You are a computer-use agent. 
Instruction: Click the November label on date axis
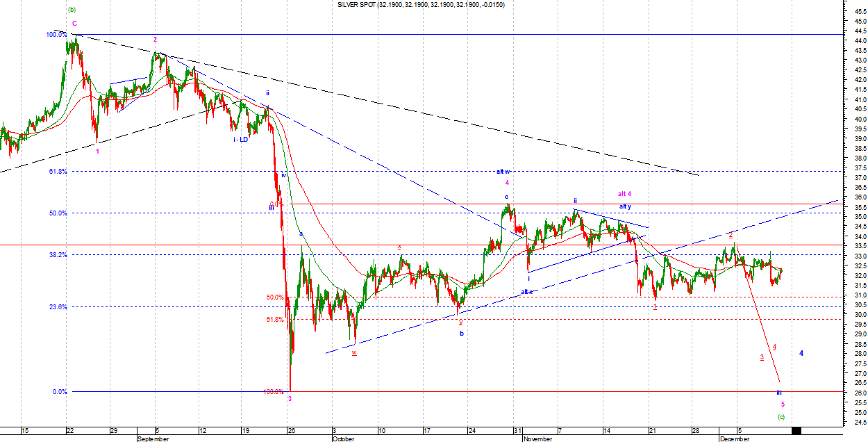[x=538, y=439]
